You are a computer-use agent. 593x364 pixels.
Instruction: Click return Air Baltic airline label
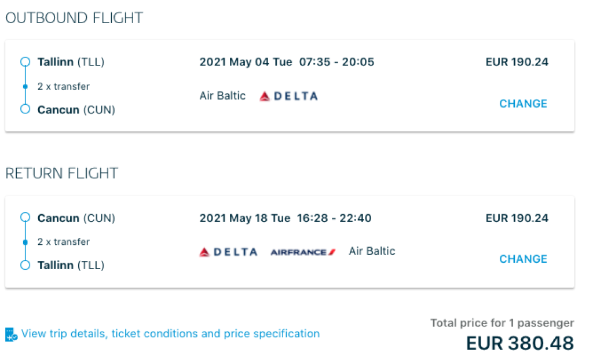pyautogui.click(x=372, y=251)
